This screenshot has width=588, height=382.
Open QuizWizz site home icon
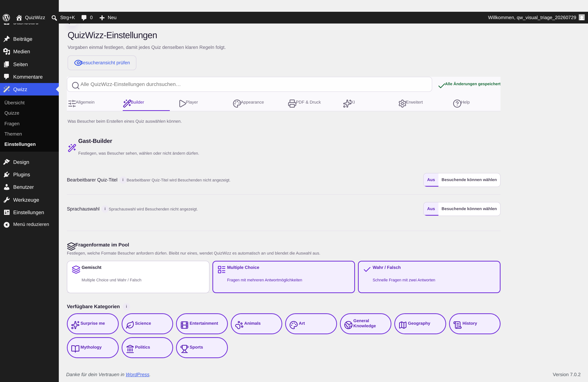pos(19,17)
